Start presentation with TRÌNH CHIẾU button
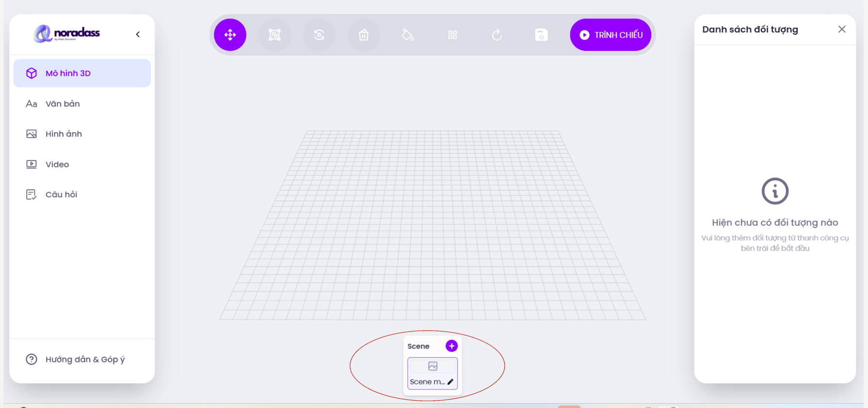The image size is (868, 408). 611,35
